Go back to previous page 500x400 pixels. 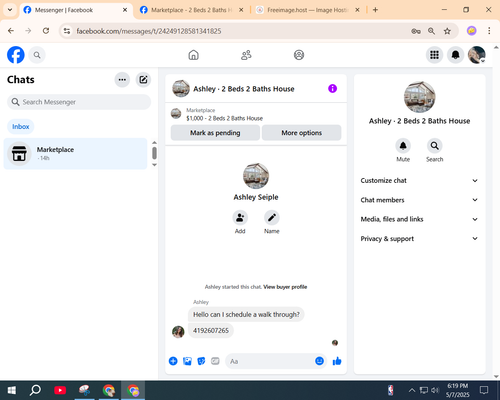pyautogui.click(x=11, y=31)
